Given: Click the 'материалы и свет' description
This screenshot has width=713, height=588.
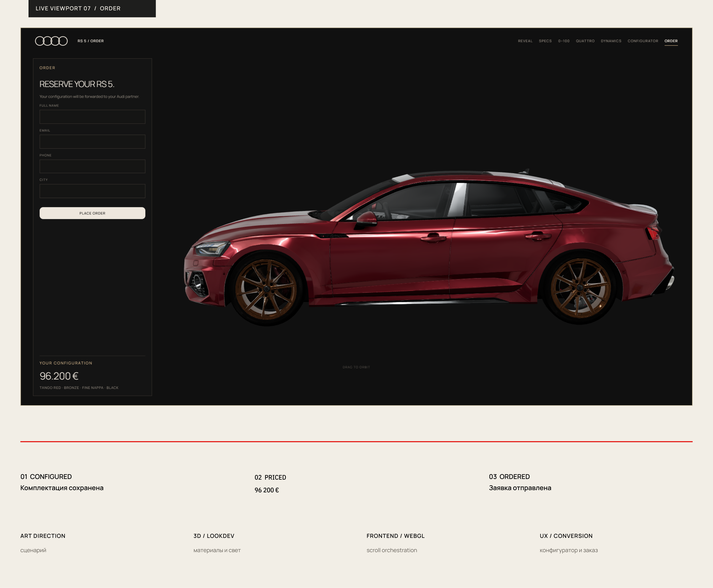Looking at the screenshot, I should (217, 550).
